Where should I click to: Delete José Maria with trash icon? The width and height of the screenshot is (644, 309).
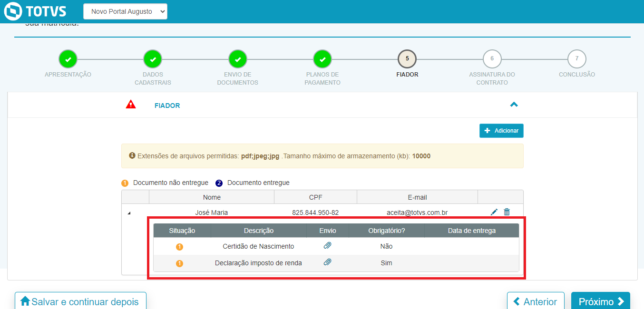pyautogui.click(x=507, y=212)
